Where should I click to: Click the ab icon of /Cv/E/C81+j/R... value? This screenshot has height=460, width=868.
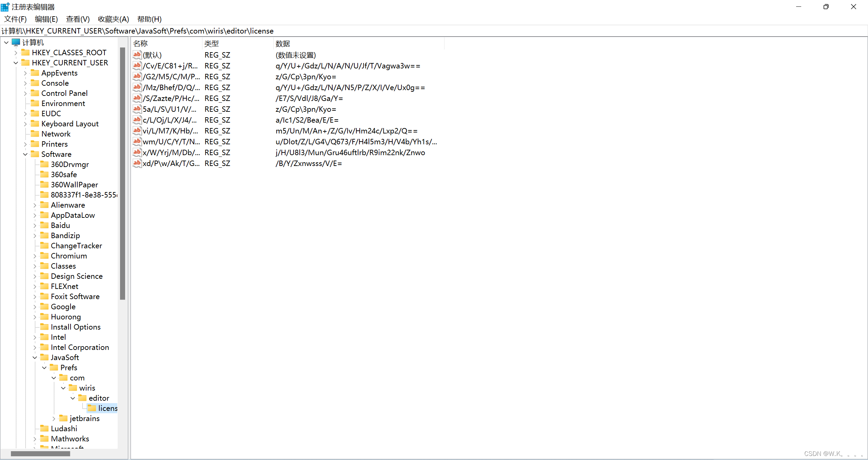click(x=137, y=66)
